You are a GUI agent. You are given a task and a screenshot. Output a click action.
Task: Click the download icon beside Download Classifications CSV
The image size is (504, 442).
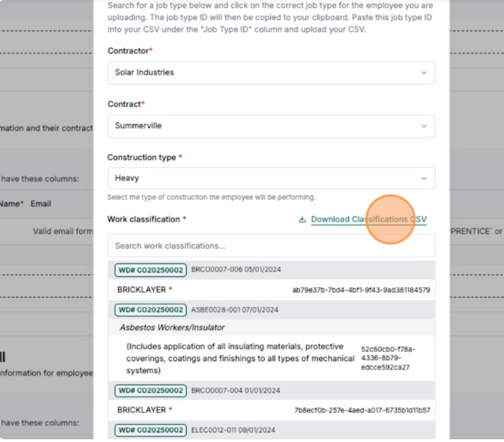click(x=303, y=220)
